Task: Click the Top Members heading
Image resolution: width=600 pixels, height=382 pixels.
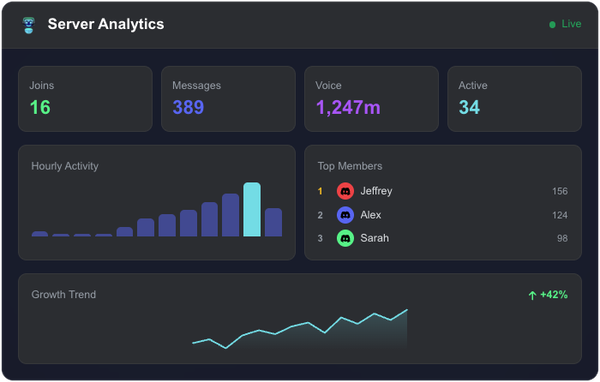Action: (350, 166)
